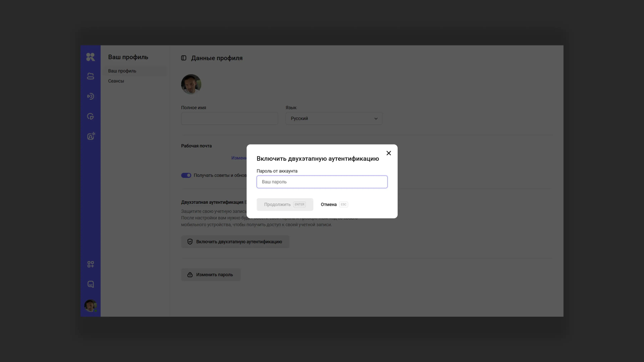Open the Русский language dropdown
Image resolution: width=644 pixels, height=362 pixels.
click(x=334, y=119)
